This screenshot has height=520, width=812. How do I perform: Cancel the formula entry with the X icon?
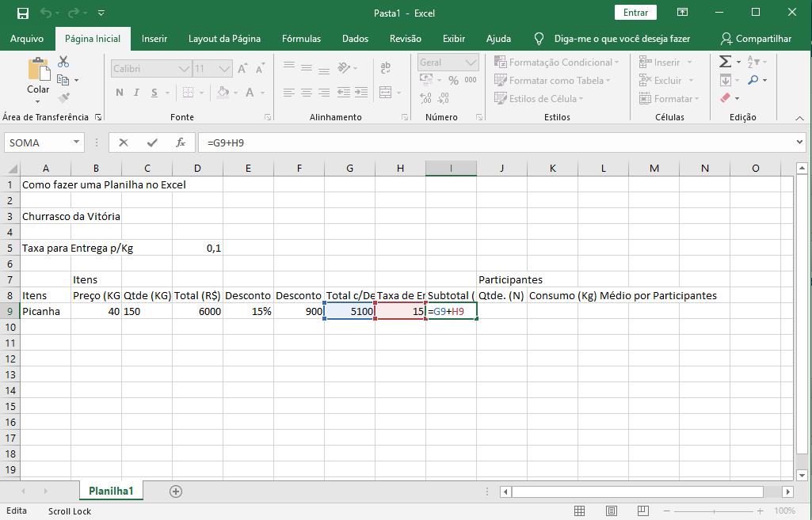click(124, 142)
